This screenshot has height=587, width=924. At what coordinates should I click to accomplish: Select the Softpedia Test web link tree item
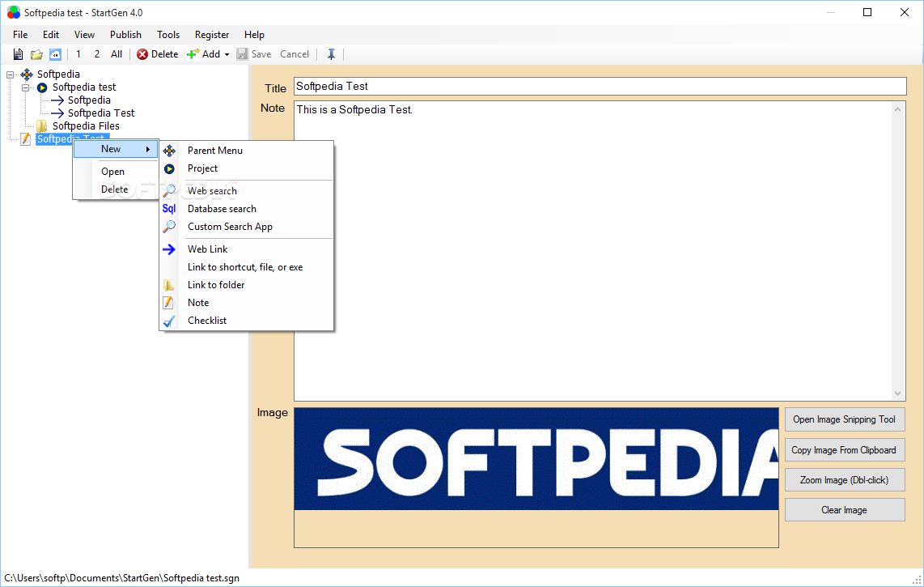[101, 113]
